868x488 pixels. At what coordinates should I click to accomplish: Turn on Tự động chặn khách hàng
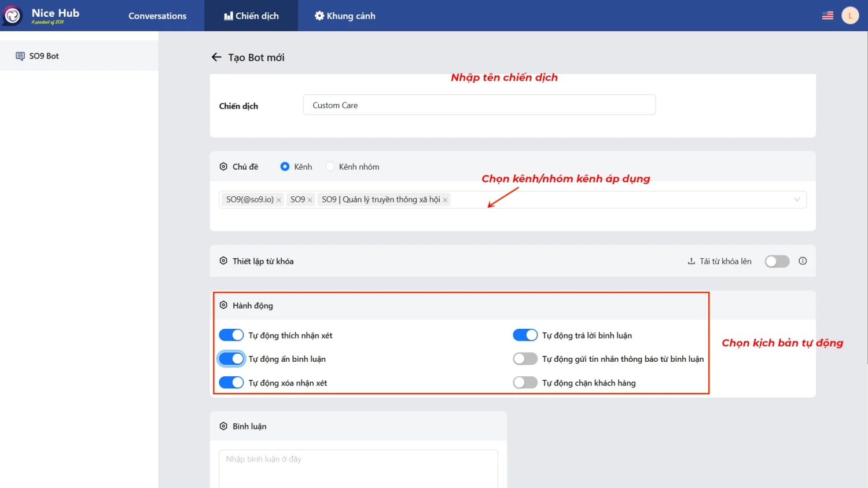click(x=525, y=383)
